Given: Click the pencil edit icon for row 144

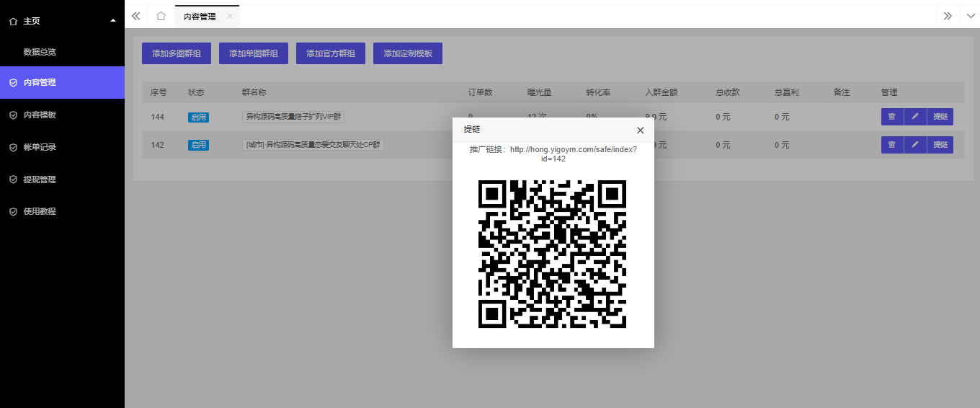Looking at the screenshot, I should click(915, 117).
